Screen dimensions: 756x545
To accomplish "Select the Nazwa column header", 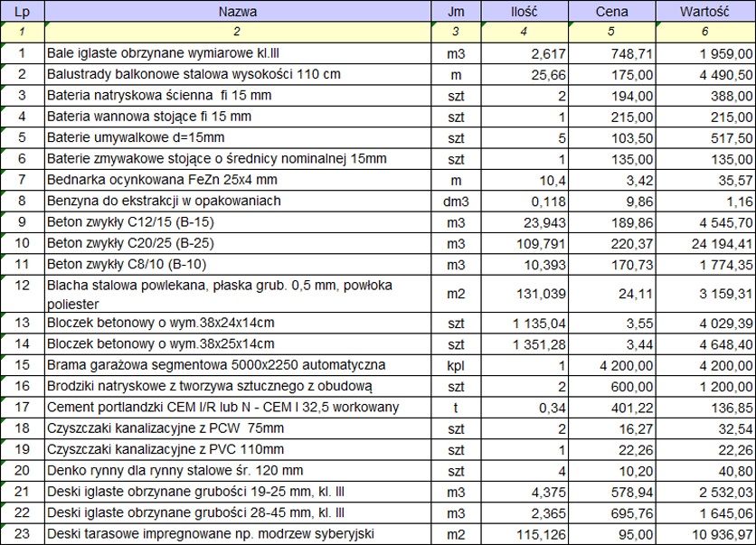I will (238, 11).
